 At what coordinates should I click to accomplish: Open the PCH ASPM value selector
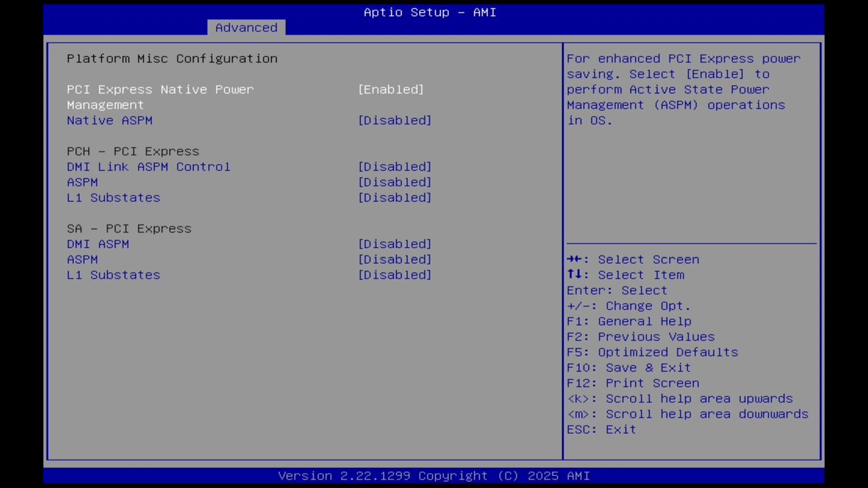tap(394, 182)
